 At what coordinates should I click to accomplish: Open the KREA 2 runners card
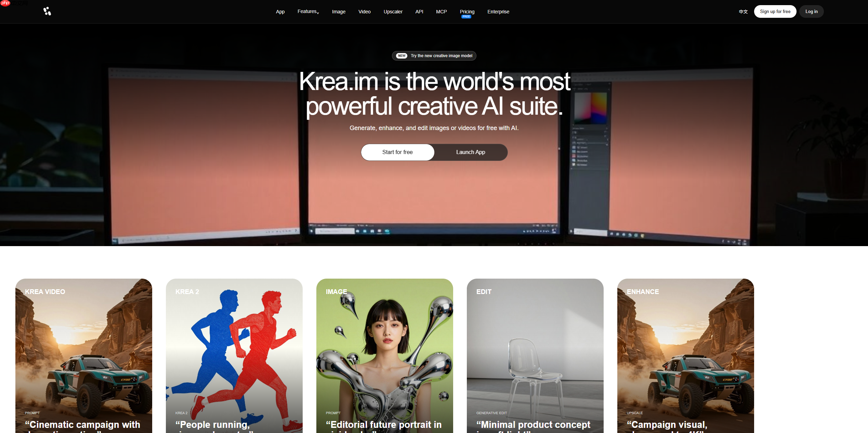point(234,356)
